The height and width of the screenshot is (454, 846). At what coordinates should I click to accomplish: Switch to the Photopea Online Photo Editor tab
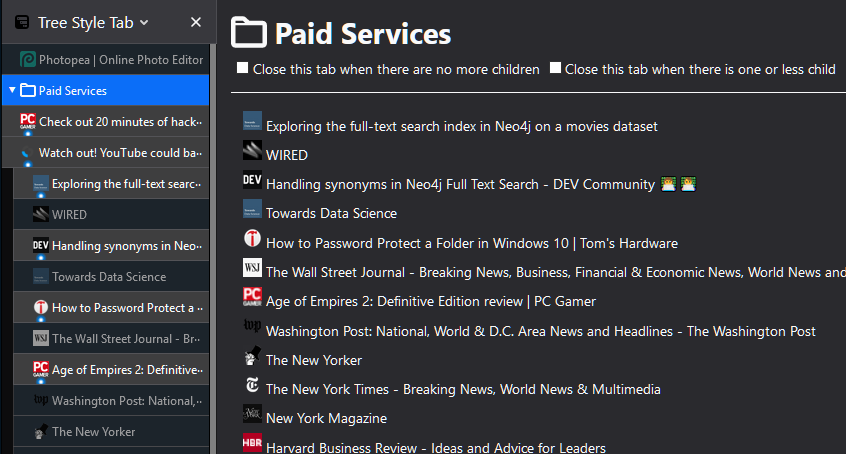[106, 59]
